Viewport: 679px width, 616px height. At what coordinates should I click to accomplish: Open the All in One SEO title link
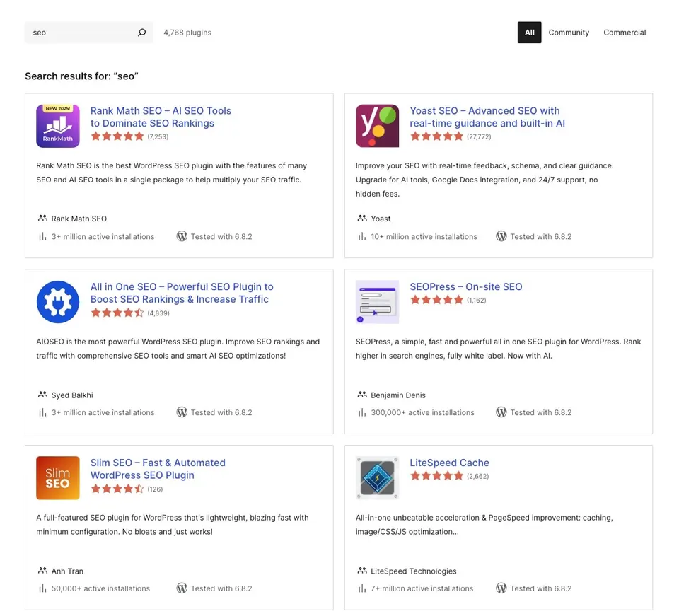(x=182, y=293)
